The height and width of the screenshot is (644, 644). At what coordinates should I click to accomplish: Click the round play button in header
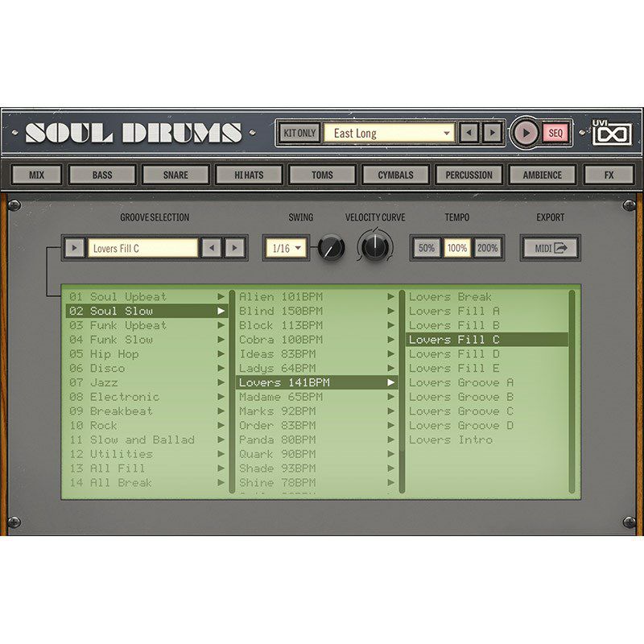pos(525,133)
